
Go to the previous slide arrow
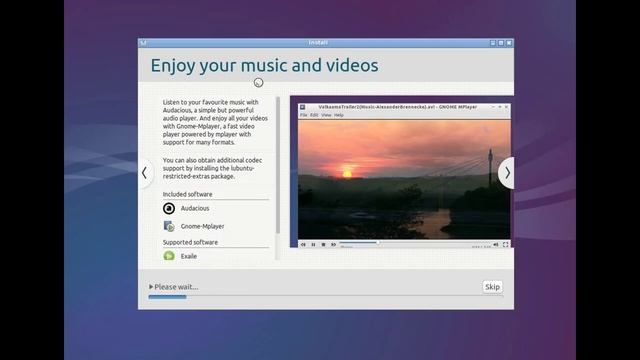coord(145,173)
